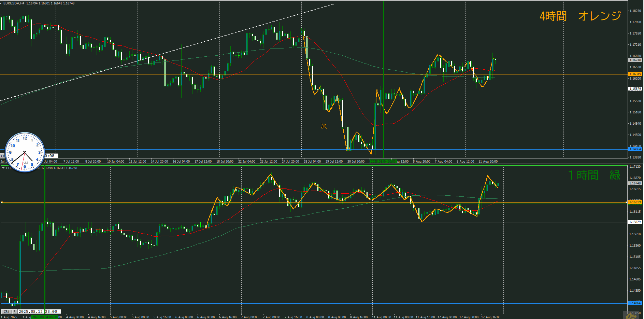644x319 pixels.
Task: Click the green 2025.08.04 00:00 label, lower chart
Action: pyautogui.click(x=44, y=317)
